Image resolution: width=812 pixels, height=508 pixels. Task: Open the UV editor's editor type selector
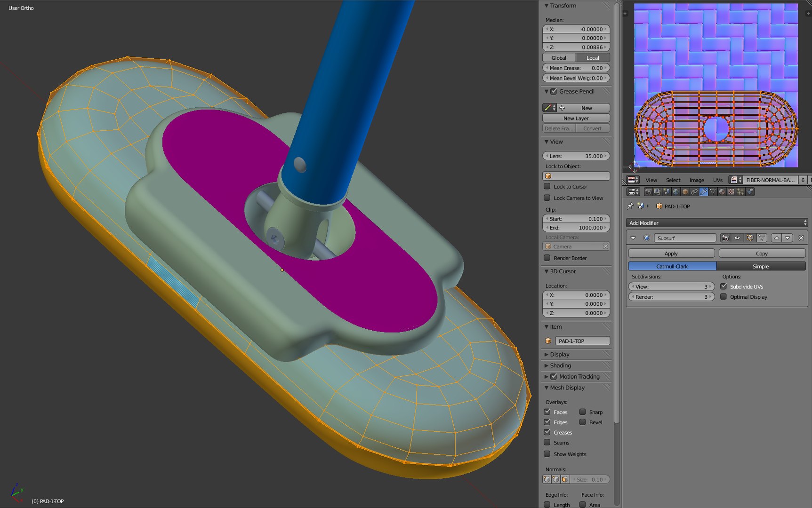point(633,180)
